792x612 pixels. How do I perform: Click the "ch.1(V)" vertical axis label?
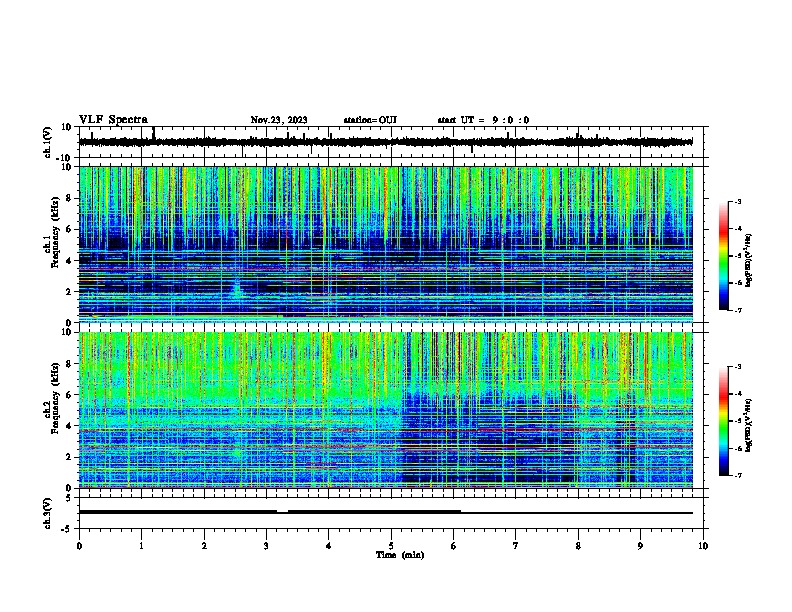[x=48, y=142]
